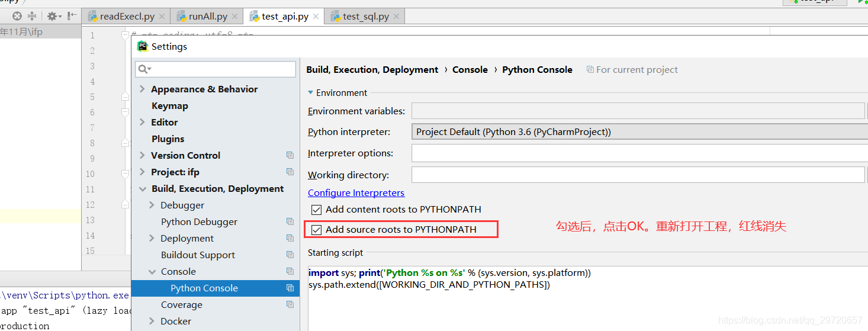
Task: Expand the Debugger settings node
Action: point(152,205)
